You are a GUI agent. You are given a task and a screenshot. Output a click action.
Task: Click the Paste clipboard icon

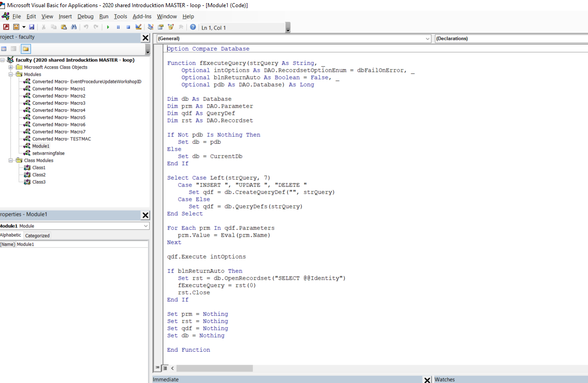click(64, 27)
